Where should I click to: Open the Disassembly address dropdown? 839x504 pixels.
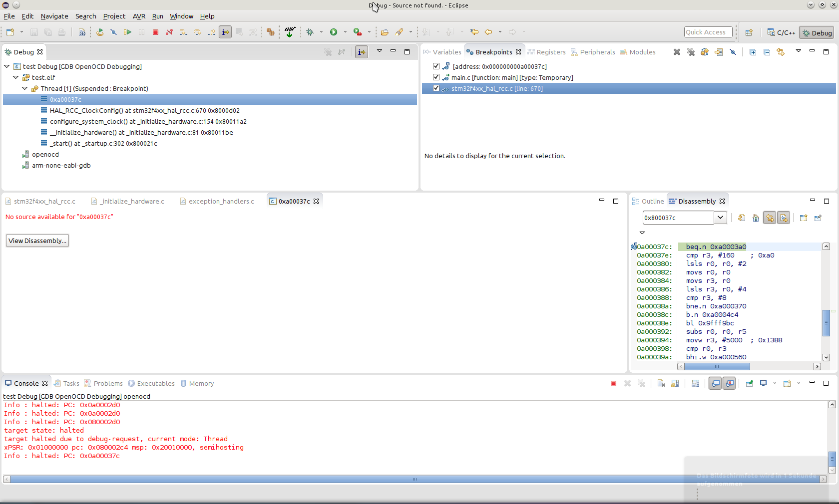coord(720,218)
